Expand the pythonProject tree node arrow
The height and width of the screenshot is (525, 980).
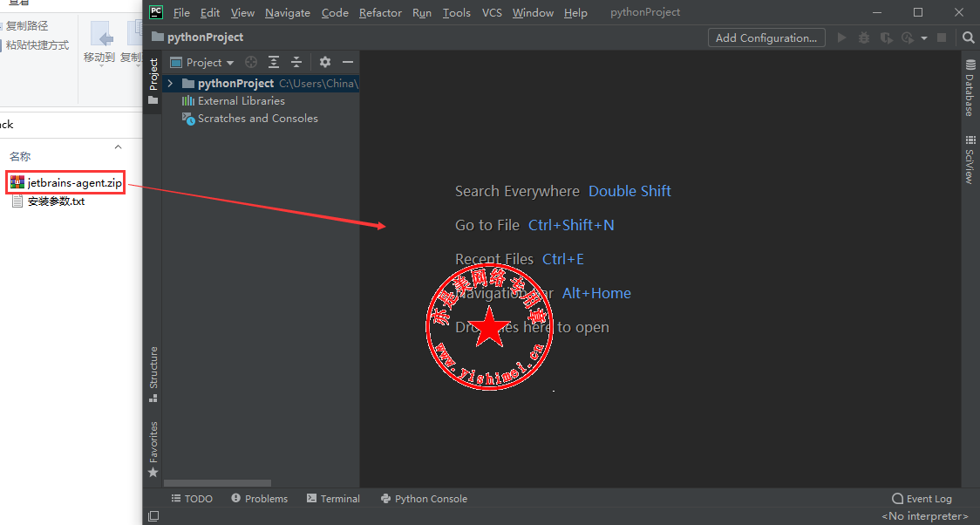click(x=170, y=83)
